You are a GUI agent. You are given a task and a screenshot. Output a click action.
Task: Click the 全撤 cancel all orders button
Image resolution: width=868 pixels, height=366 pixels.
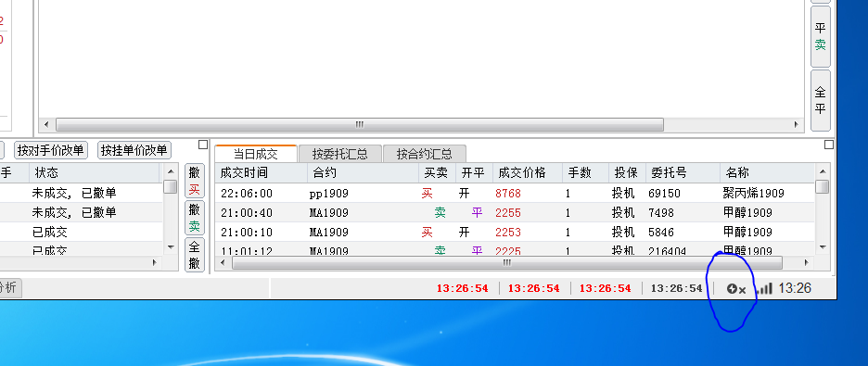tap(195, 254)
